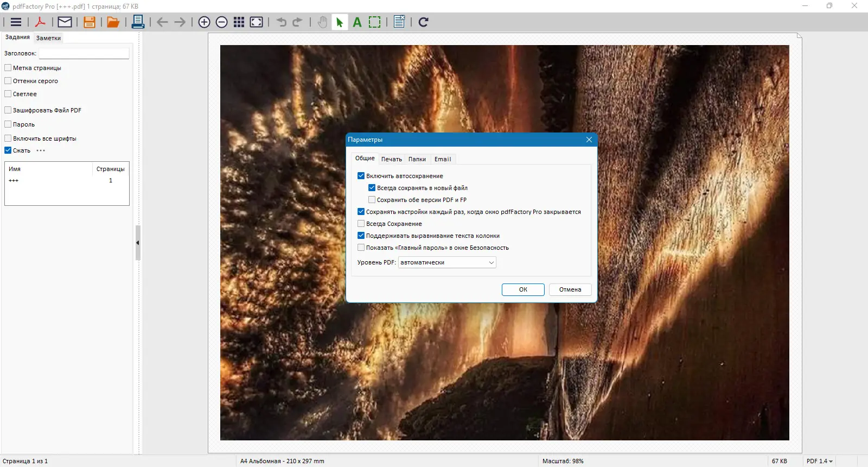Image resolution: width=868 pixels, height=467 pixels.
Task: Click the printer icon in toolbar
Action: 138,22
